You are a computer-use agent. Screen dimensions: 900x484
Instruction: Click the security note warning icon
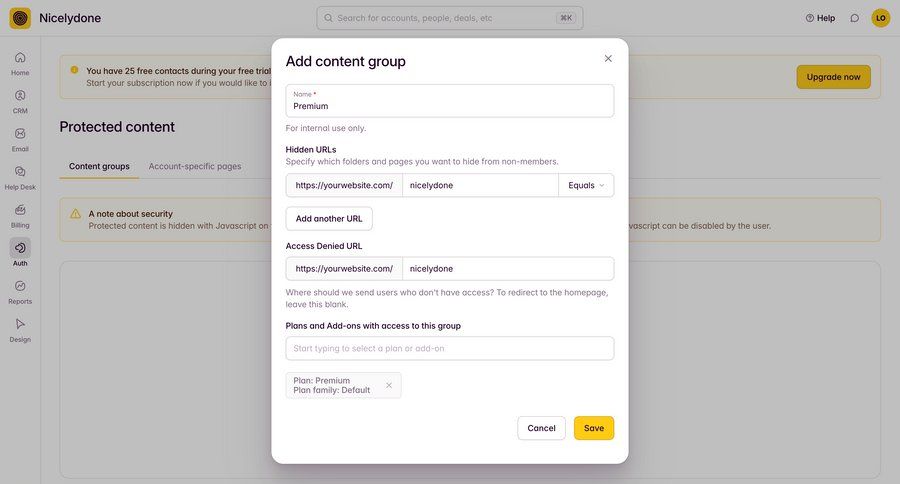[75, 214]
